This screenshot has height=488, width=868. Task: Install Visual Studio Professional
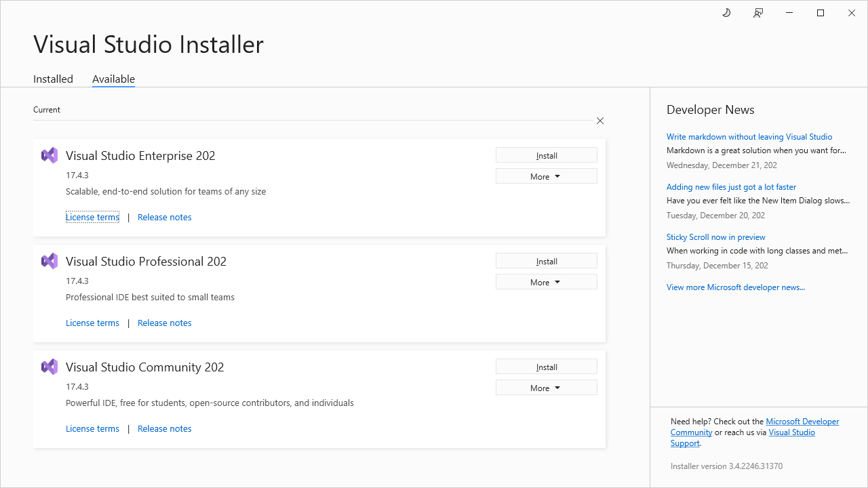pyautogui.click(x=547, y=261)
